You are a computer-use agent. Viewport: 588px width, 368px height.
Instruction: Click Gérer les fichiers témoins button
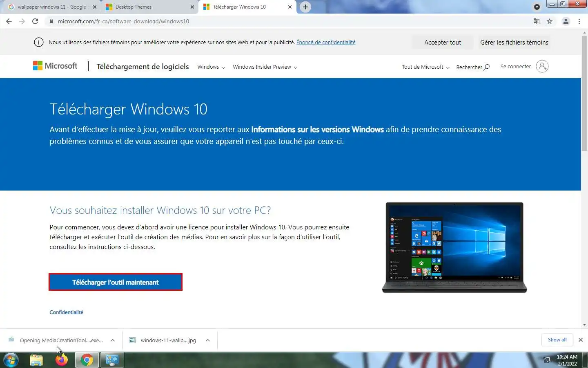(x=514, y=43)
